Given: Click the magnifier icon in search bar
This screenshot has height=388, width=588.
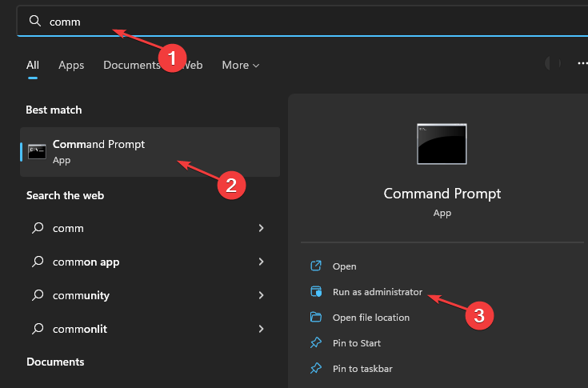Looking at the screenshot, I should 35,21.
